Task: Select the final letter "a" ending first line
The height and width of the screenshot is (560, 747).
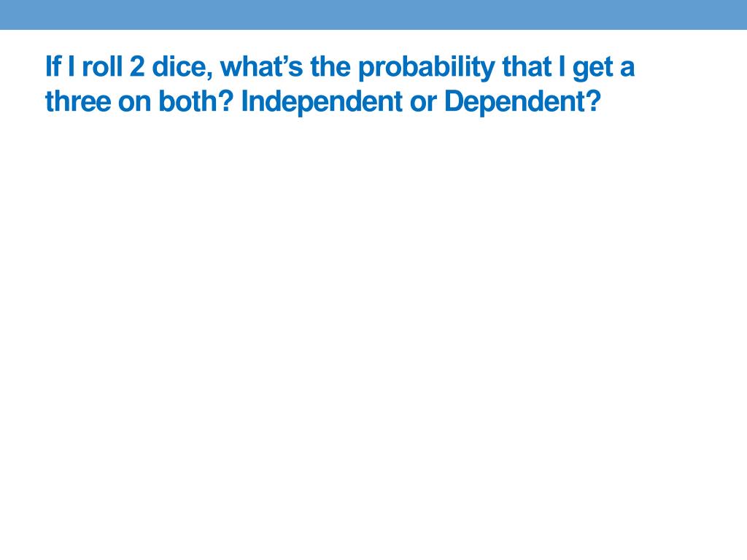Action: tap(627, 69)
